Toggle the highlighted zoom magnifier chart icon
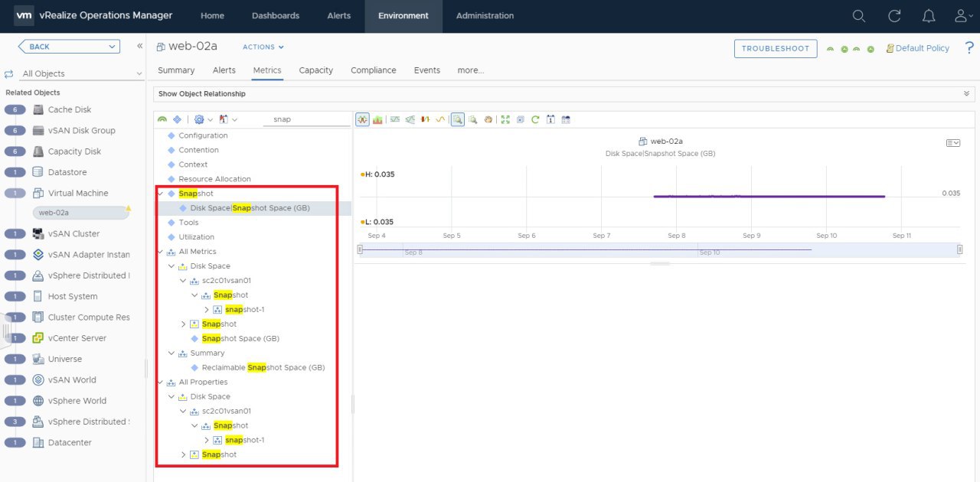 coord(457,119)
